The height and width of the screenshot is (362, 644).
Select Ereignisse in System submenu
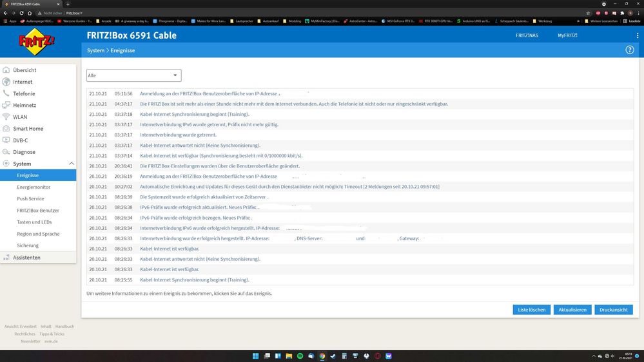pos(38,175)
